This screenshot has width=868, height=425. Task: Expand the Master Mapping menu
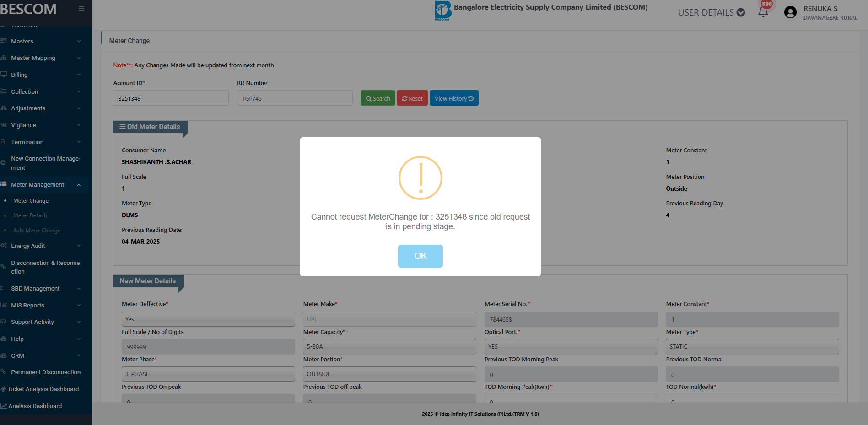(x=44, y=58)
